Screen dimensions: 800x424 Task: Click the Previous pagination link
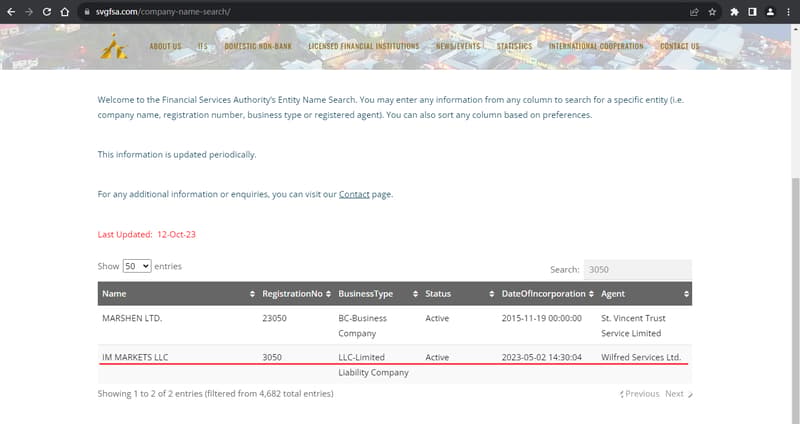click(640, 394)
